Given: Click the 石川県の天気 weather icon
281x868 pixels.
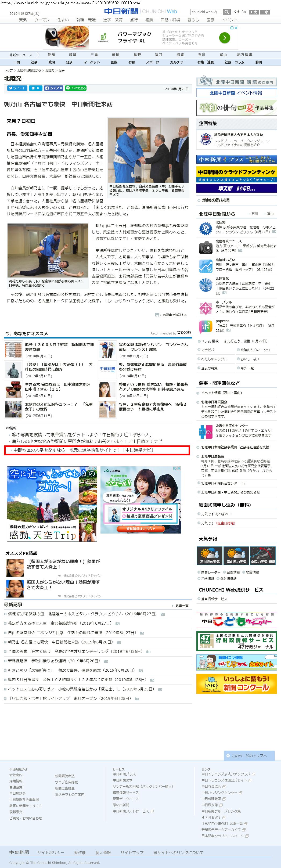Looking at the screenshot, I should (210, 556).
